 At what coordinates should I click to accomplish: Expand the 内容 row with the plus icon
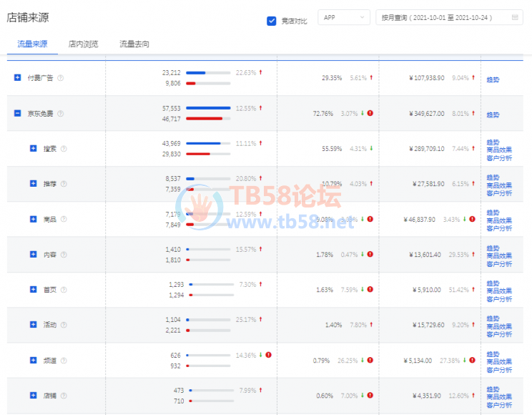[33, 254]
